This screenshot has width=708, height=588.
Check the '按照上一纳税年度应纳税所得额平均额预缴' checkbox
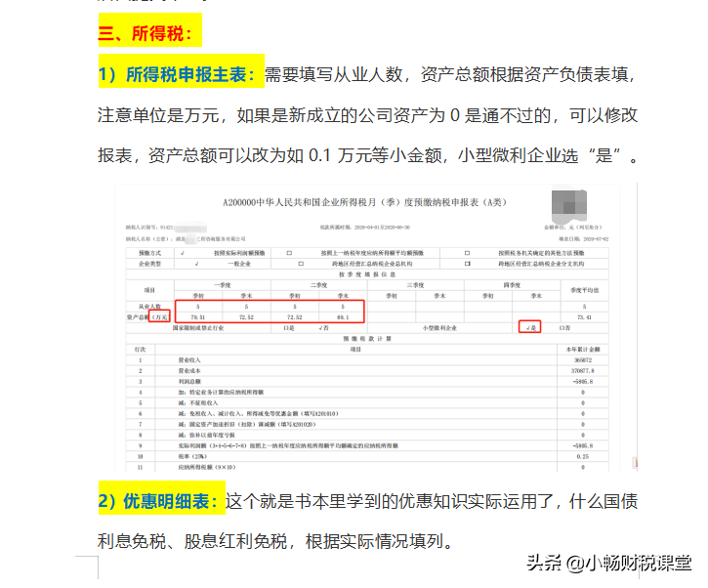pos(289,253)
